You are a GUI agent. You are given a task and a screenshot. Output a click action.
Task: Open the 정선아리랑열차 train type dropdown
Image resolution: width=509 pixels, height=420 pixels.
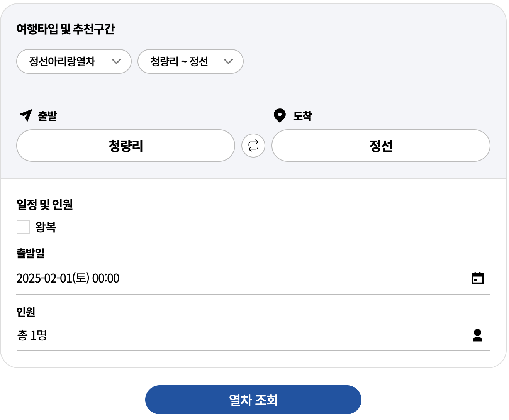tap(73, 61)
